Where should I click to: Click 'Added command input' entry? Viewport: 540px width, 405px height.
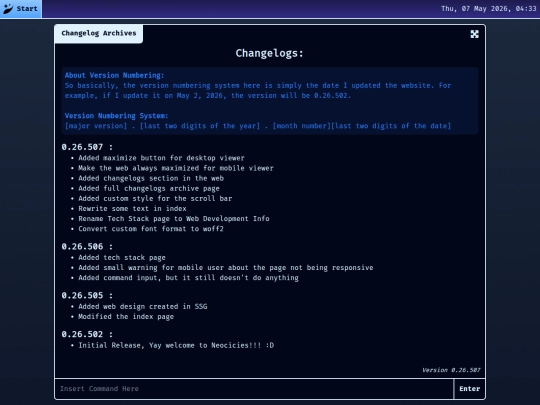pyautogui.click(x=188, y=278)
